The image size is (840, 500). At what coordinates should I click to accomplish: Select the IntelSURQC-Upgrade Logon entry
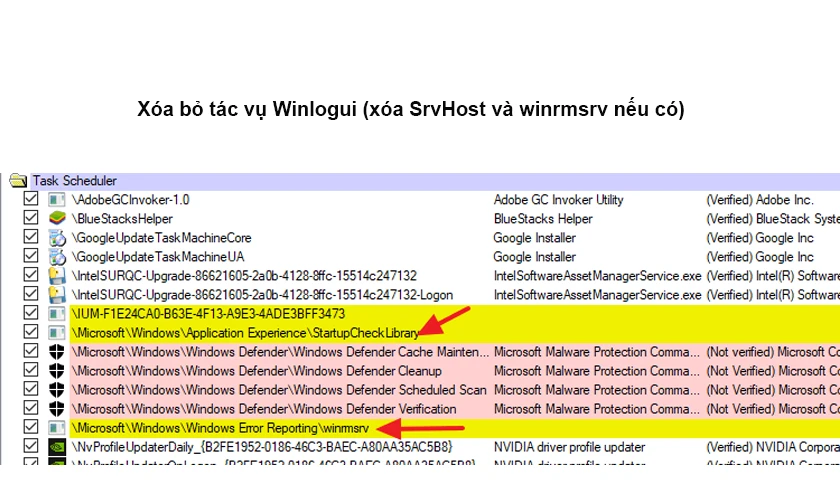click(262, 295)
